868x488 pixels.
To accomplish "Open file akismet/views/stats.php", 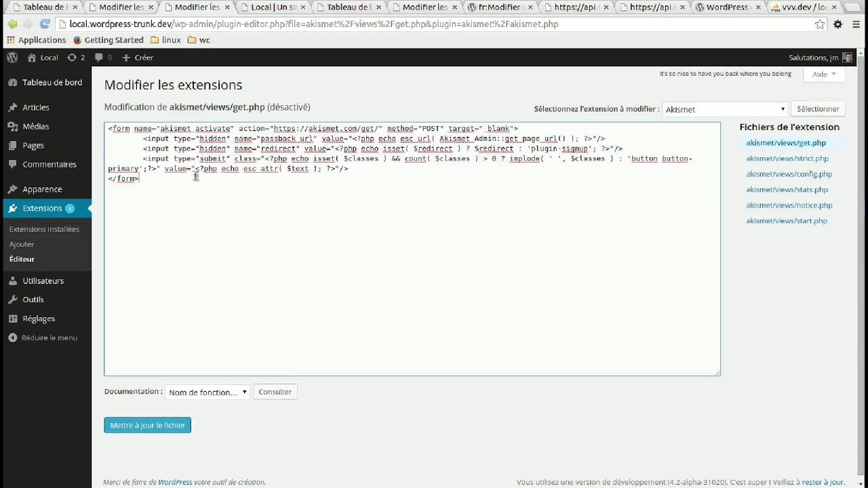I will pos(787,190).
